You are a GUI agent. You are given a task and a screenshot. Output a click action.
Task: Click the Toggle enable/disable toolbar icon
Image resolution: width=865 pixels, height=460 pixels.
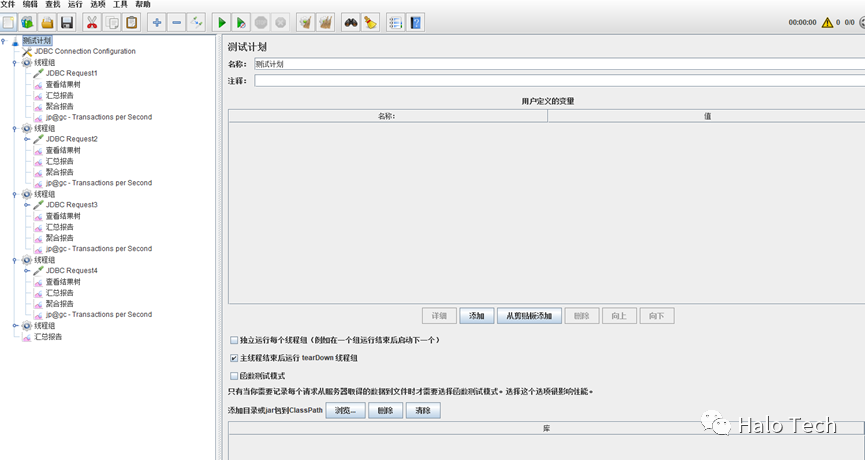pyautogui.click(x=196, y=23)
